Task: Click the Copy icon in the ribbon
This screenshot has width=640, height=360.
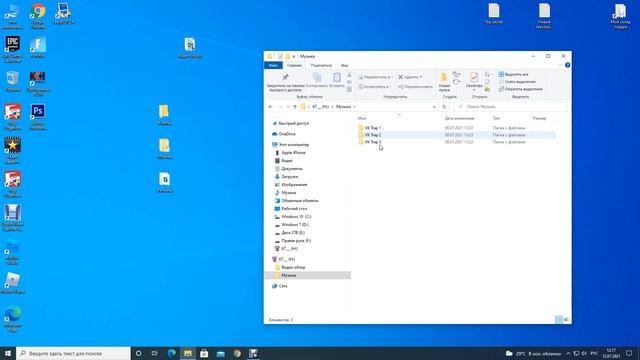Action: pos(317,77)
